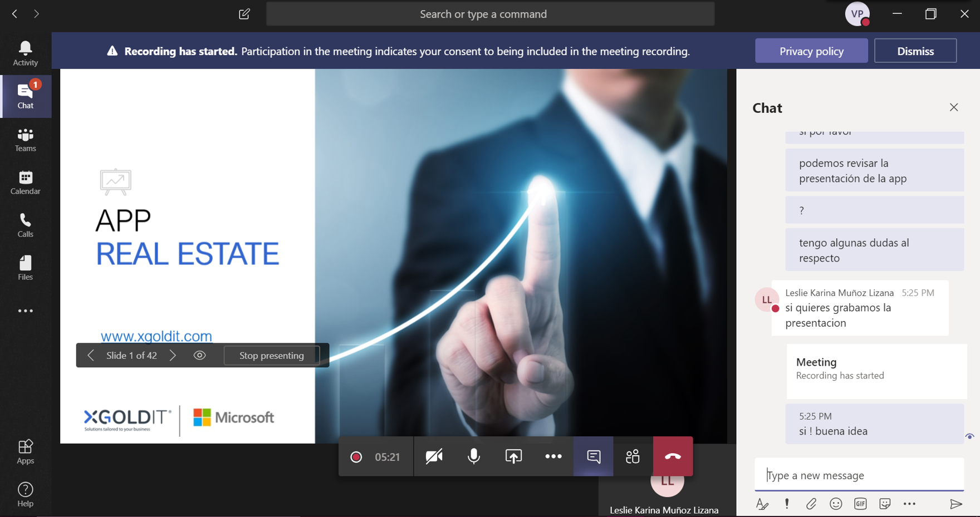Open more actions in meeting controls

tap(553, 456)
